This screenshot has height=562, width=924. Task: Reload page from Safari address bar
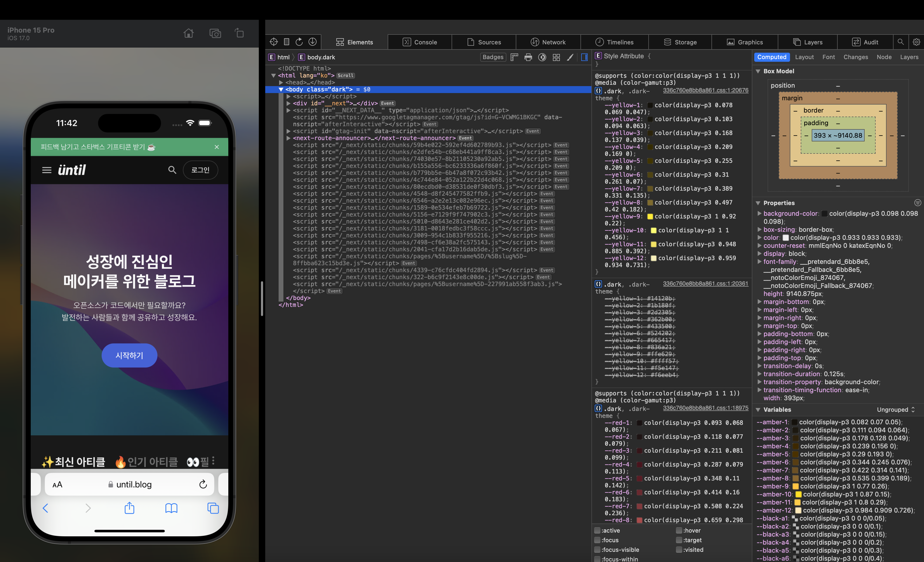pyautogui.click(x=203, y=484)
